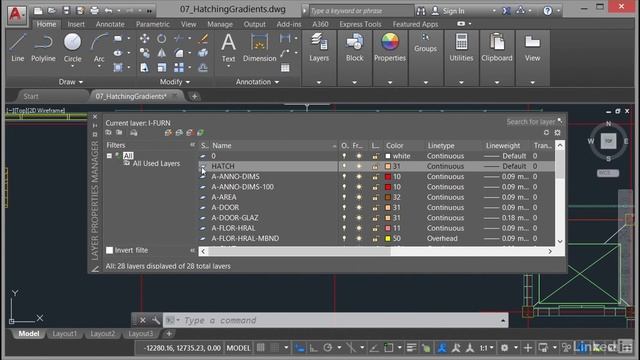Image resolution: width=640 pixels, height=360 pixels.
Task: Toggle Freeze for layer 0
Action: click(359, 156)
